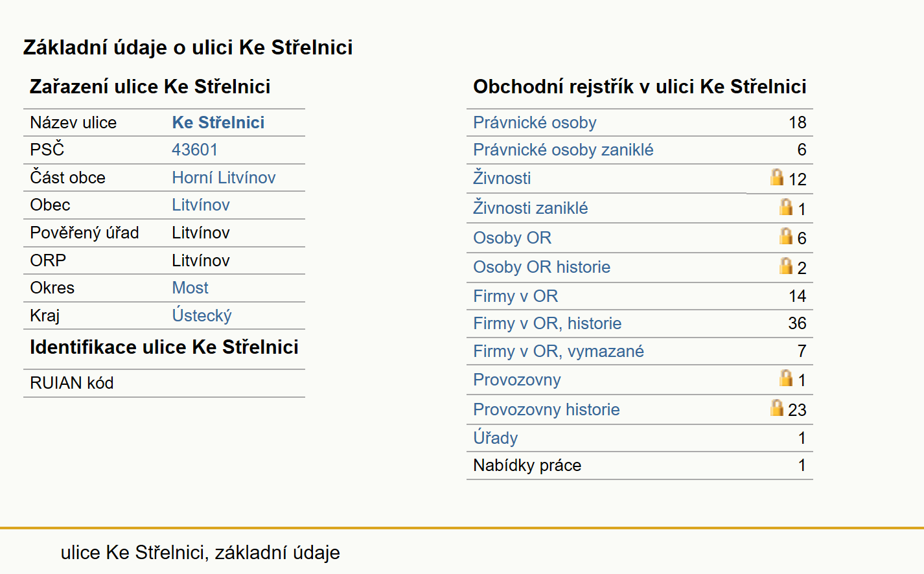The width and height of the screenshot is (924, 574).
Task: Click the lock icon in Provozovny row
Action: click(785, 378)
